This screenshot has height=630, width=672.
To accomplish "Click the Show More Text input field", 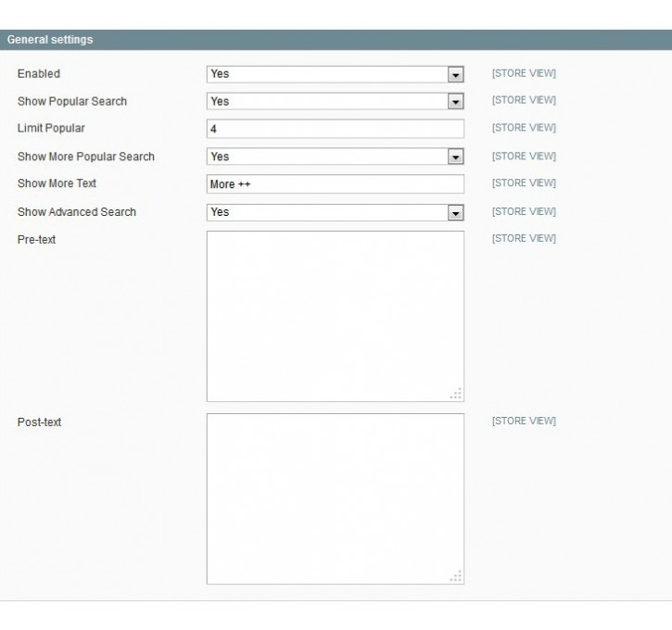I will [x=336, y=184].
